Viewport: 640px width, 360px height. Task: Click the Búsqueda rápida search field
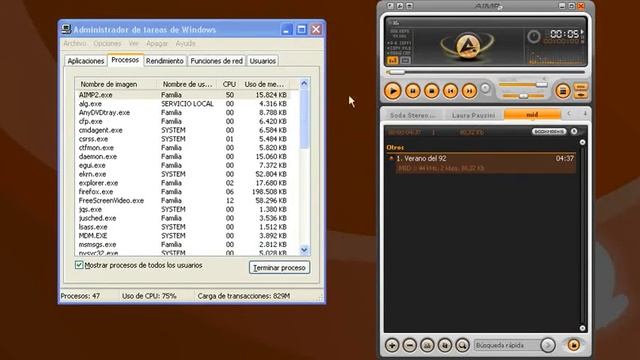(506, 345)
